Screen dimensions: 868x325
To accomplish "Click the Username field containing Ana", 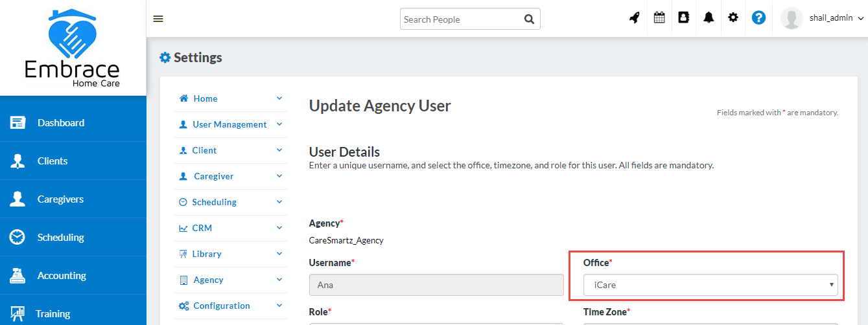I will tap(436, 285).
